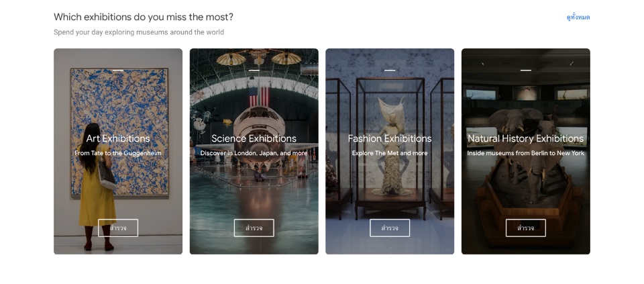This screenshot has width=644, height=284.
Task: Open the Art Exhibitions title
Action: pyautogui.click(x=118, y=138)
